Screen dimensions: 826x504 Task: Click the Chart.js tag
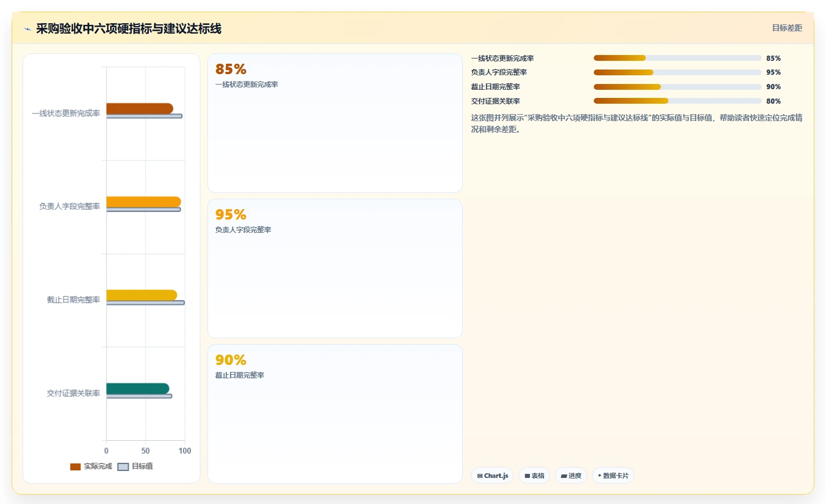[x=492, y=476]
